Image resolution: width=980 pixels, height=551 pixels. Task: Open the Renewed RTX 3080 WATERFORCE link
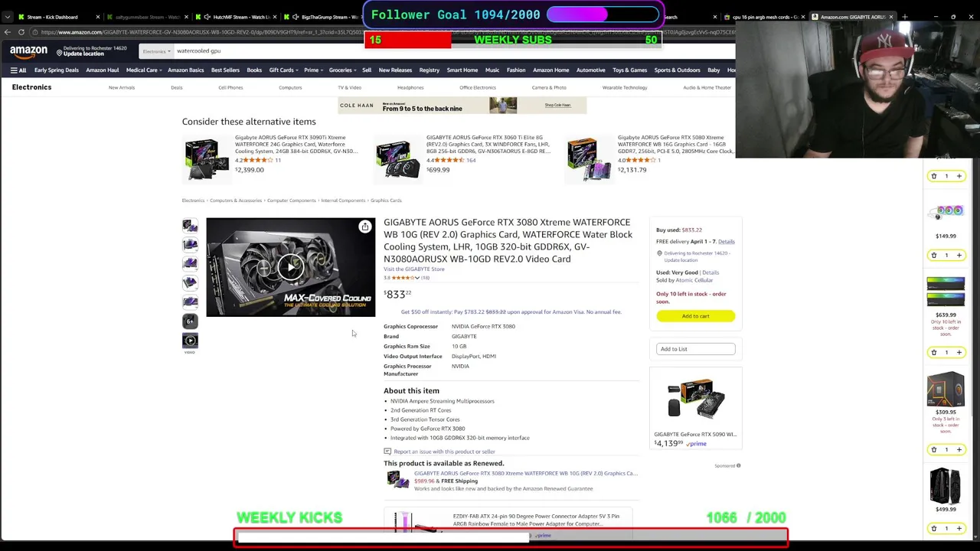[x=526, y=474]
